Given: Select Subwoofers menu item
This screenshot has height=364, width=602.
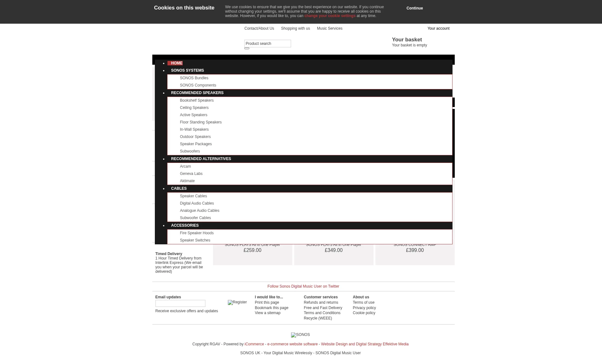Looking at the screenshot, I should click(190, 151).
